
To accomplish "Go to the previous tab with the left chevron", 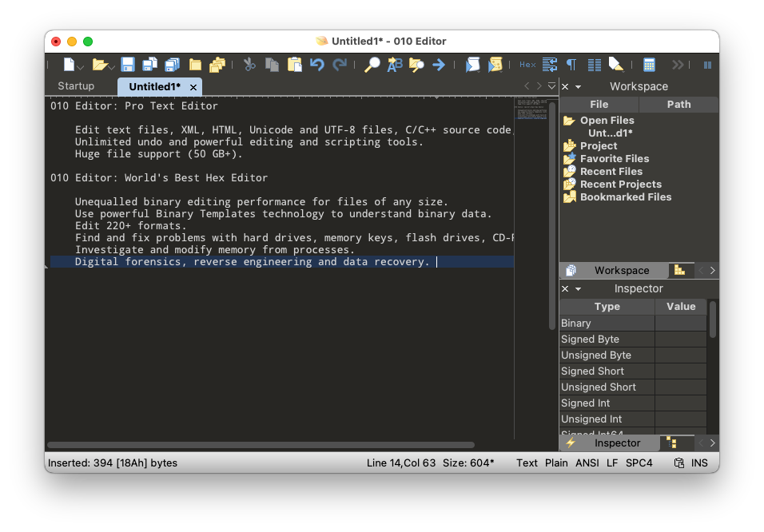I will 527,86.
